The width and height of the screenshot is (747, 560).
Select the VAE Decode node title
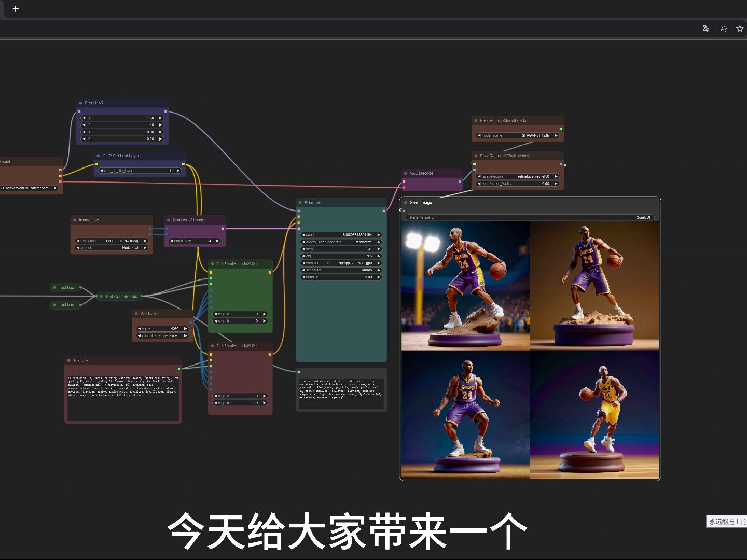pos(421,173)
